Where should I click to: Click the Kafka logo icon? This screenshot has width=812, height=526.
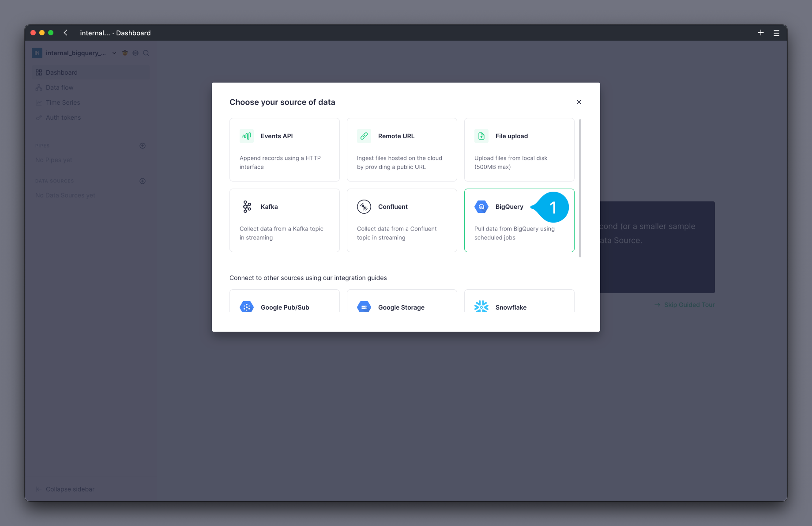(247, 207)
